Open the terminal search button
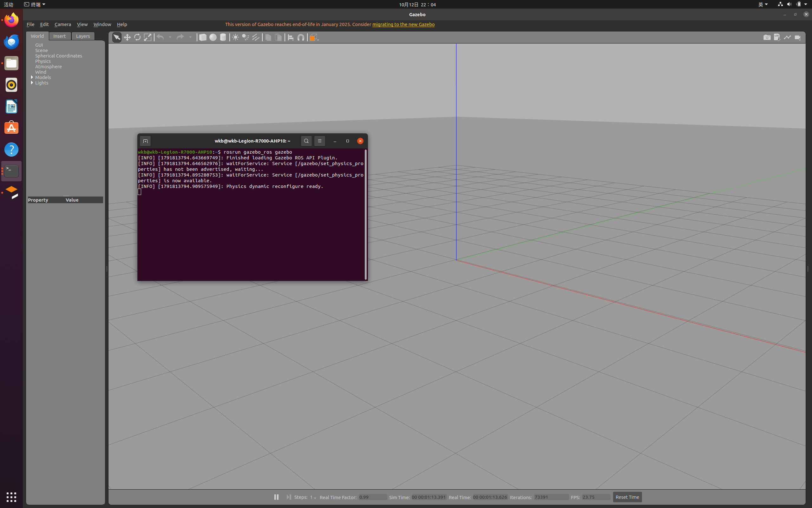812x508 pixels. coord(306,141)
